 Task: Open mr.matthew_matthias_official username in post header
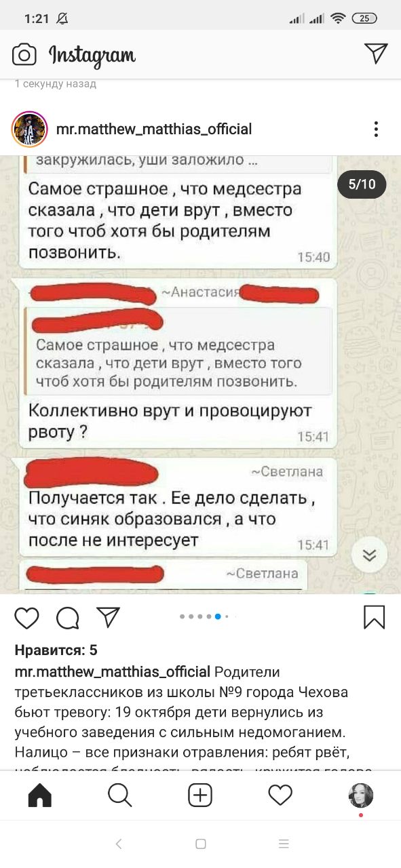coord(154,129)
